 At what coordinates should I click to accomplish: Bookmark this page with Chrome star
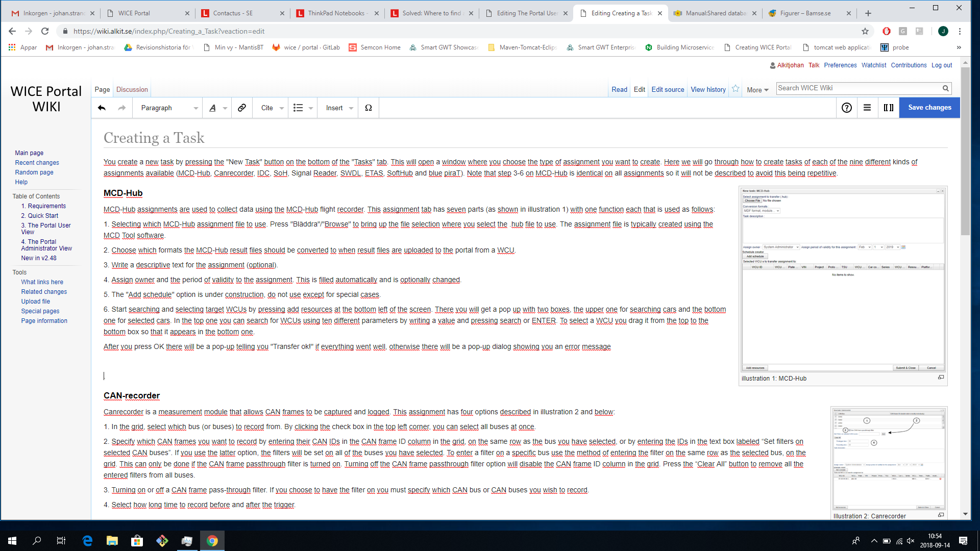point(865,31)
